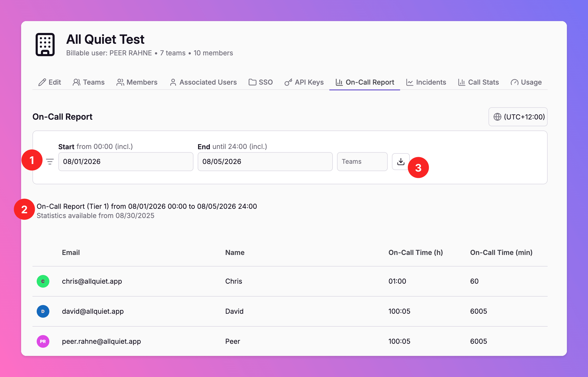588x377 pixels.
Task: Click the Start date field 08/01/2026
Action: 126,162
